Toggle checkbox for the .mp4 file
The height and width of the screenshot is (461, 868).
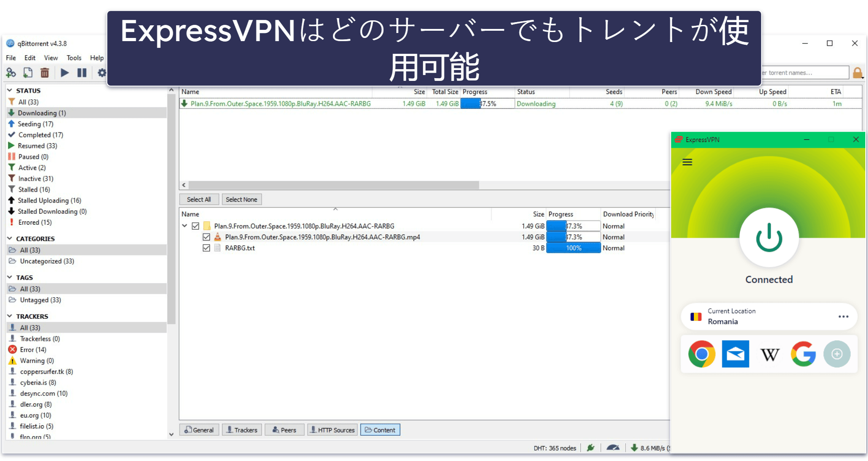pyautogui.click(x=206, y=237)
